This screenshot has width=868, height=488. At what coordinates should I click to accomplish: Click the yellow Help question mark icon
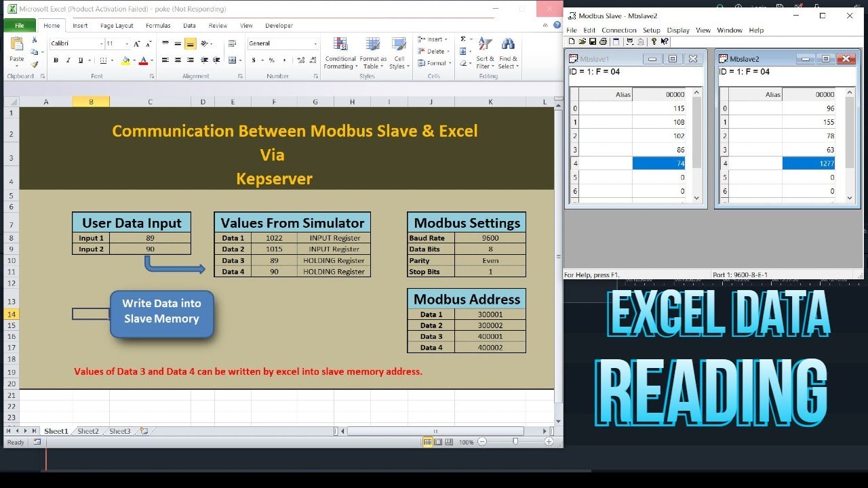click(x=654, y=41)
